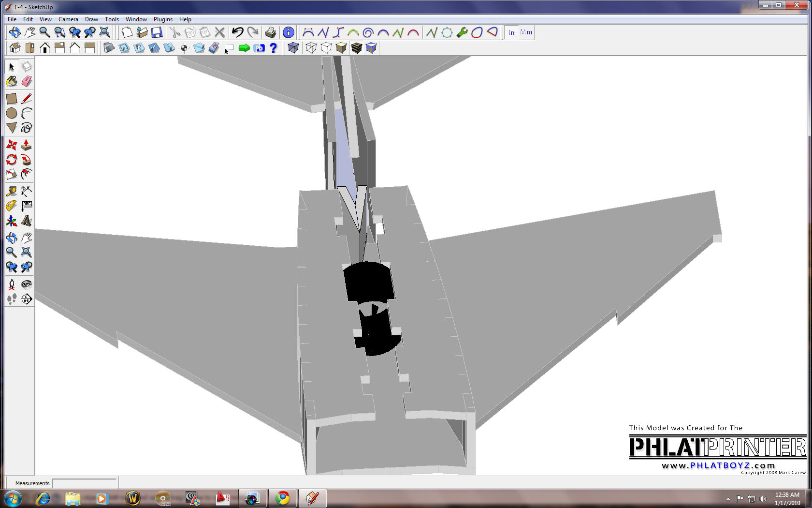Switch units to Mm
The width and height of the screenshot is (812, 508).
(x=526, y=32)
